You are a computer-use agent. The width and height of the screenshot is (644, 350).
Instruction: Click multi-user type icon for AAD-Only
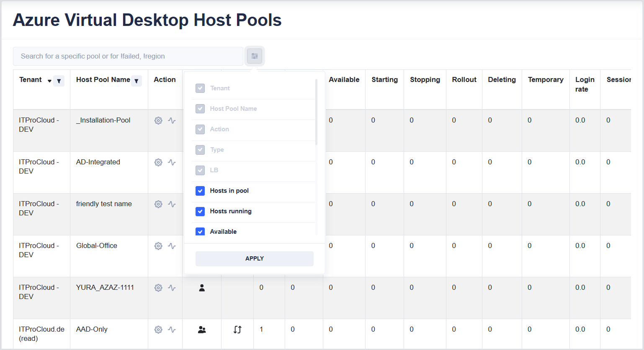[x=202, y=330]
